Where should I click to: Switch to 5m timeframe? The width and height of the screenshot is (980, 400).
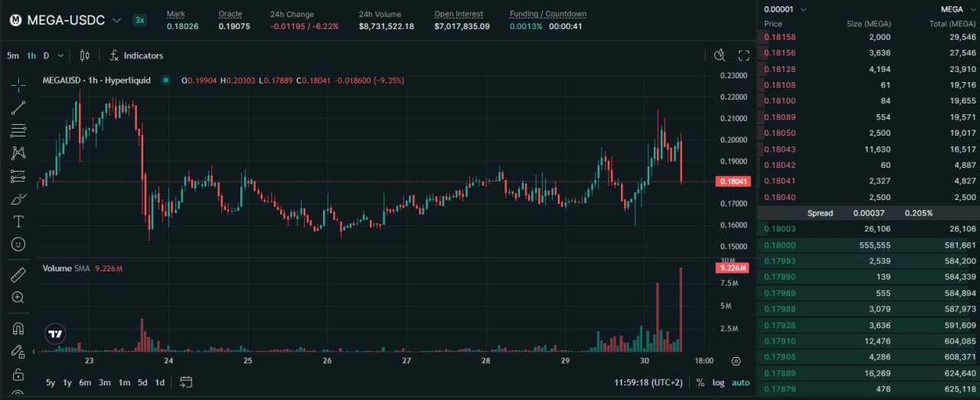click(x=13, y=55)
